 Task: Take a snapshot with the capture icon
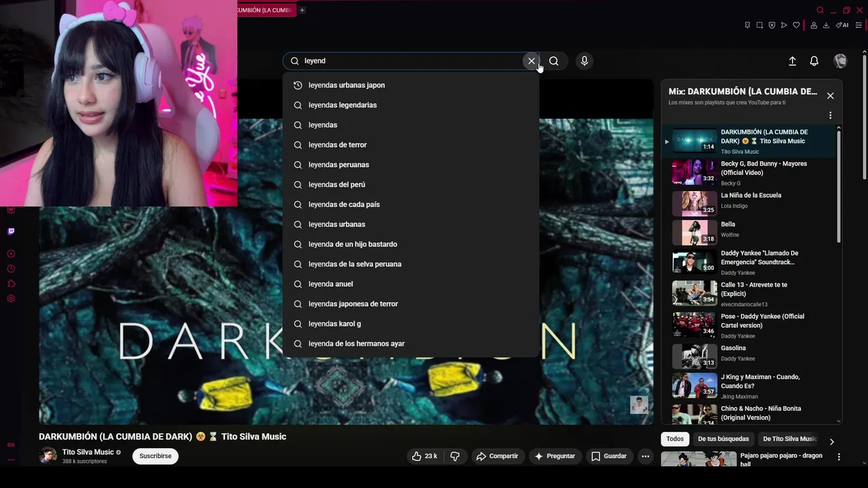759,25
